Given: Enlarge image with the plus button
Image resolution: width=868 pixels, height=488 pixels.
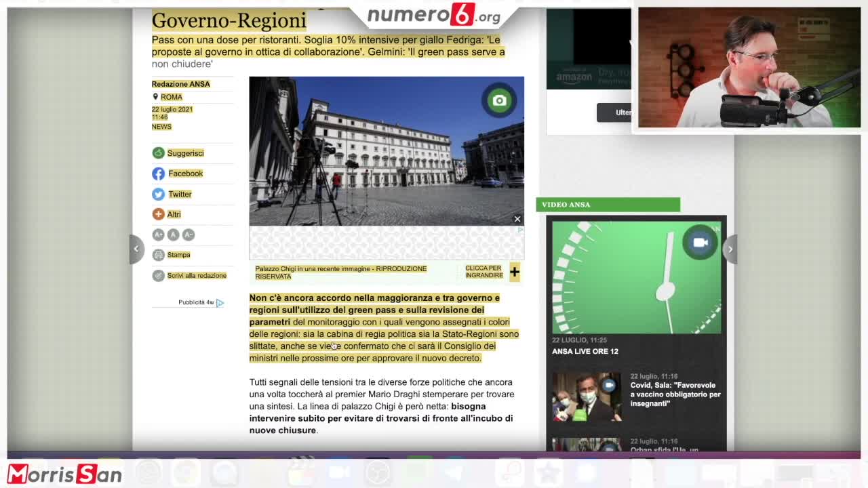Looking at the screenshot, I should tap(515, 272).
